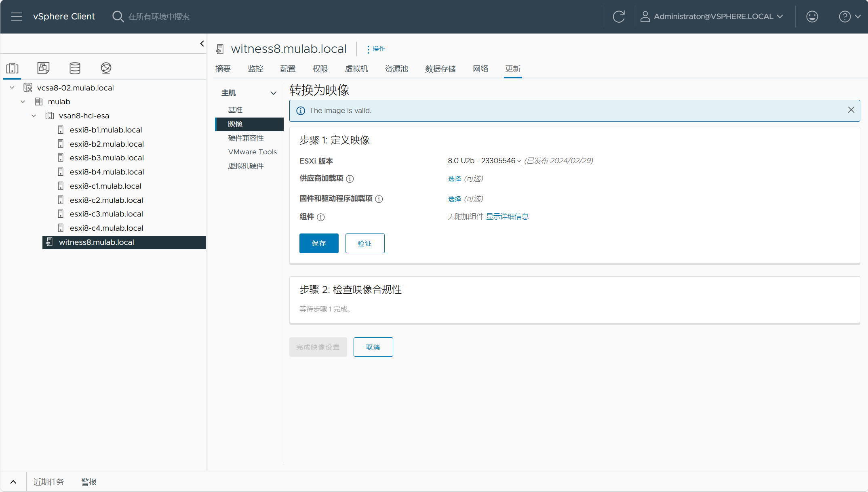Click the witness8 host icon in tree
The image size is (868, 492).
[x=49, y=242]
